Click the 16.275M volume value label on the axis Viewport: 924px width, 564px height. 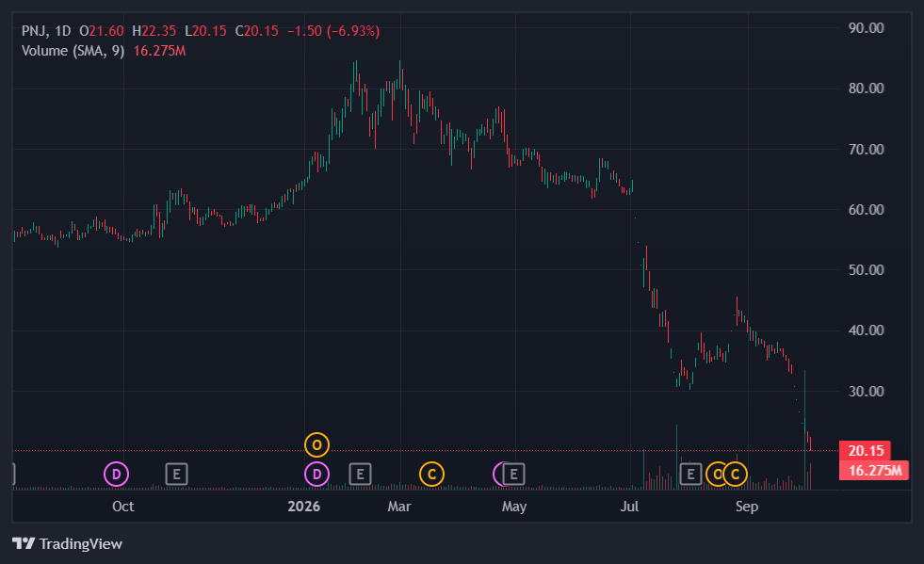point(874,470)
